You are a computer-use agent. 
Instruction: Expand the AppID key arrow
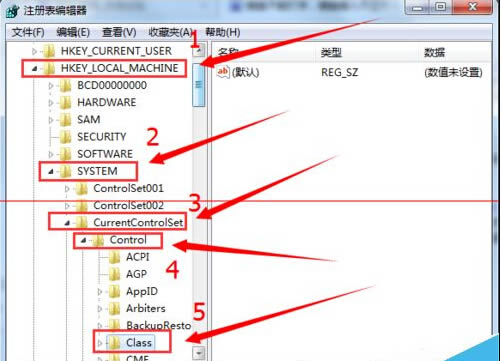100,292
